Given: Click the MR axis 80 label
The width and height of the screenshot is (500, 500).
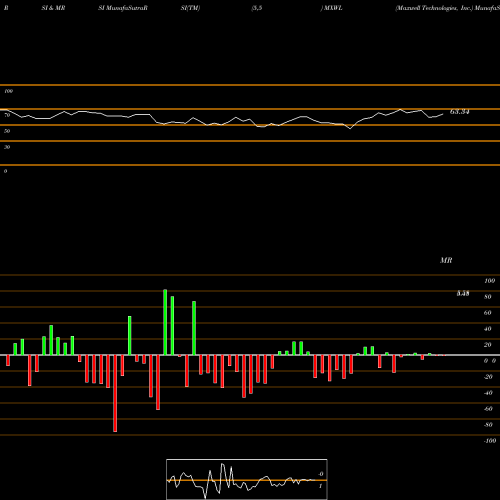Looking at the screenshot, I should tap(488, 297).
